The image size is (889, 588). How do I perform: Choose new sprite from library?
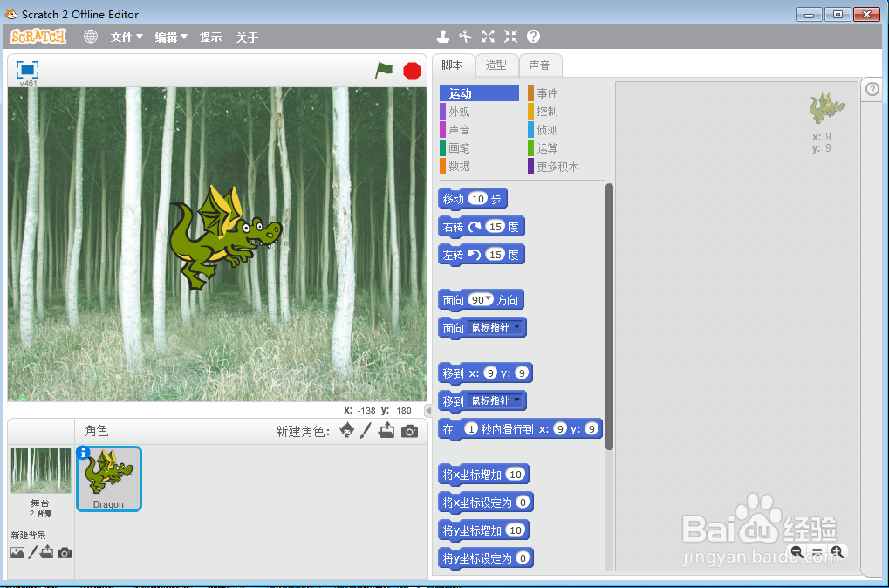[x=347, y=430]
